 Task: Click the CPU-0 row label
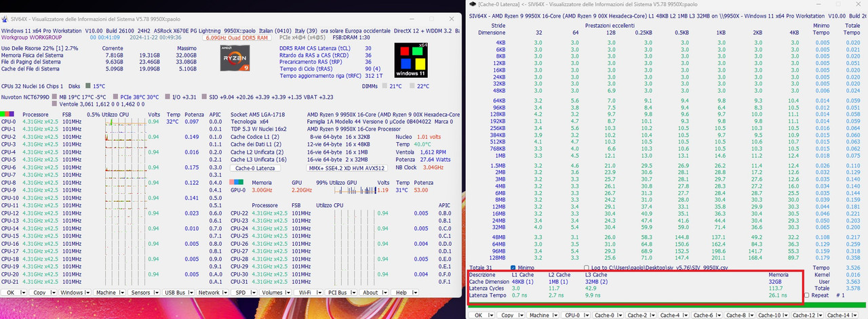pyautogui.click(x=8, y=121)
